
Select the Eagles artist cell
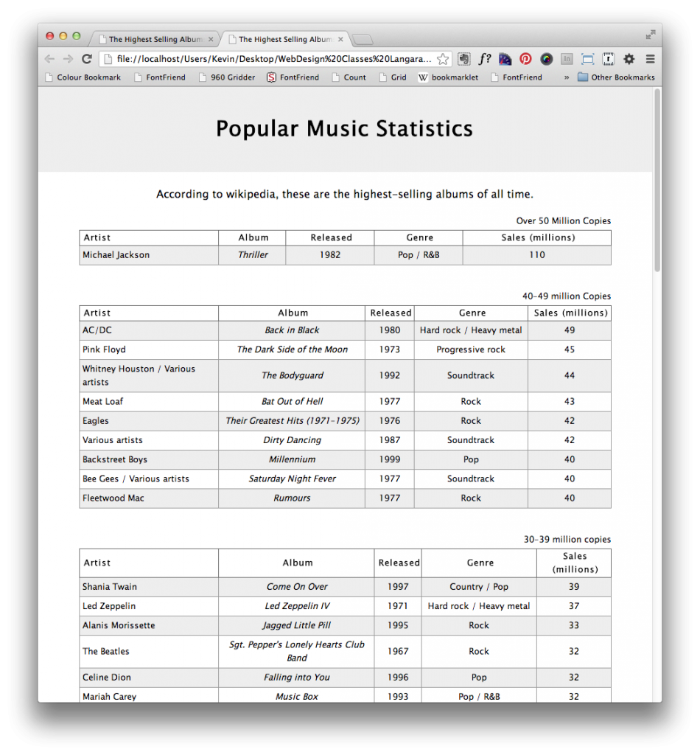tap(149, 421)
